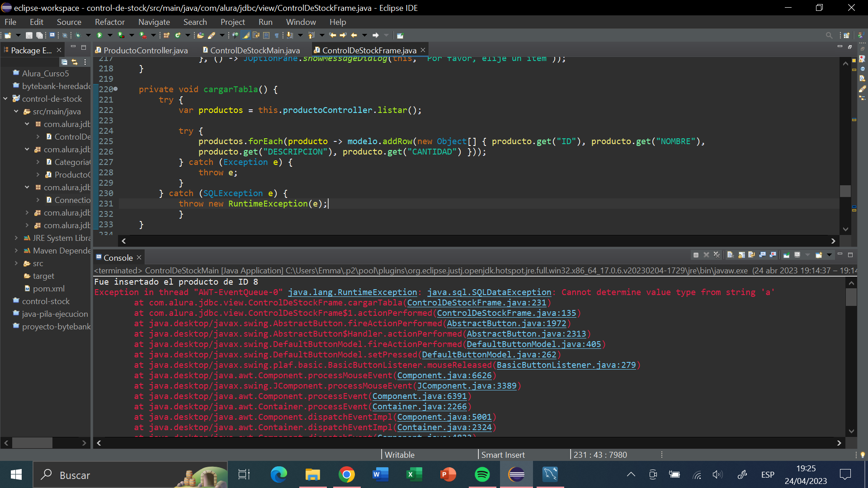
Task: Click the Last Edit Location icon
Action: tap(332, 35)
